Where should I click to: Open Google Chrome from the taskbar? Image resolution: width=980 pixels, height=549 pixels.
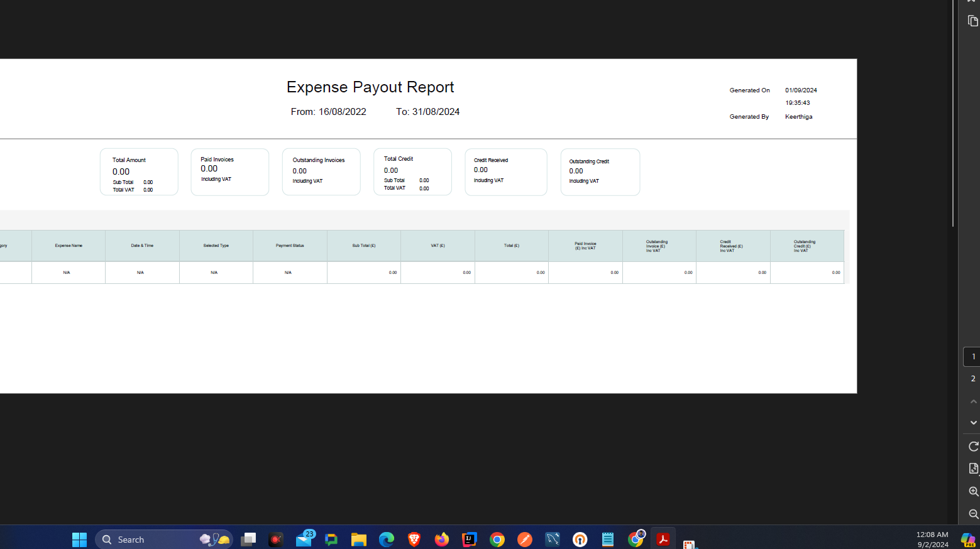(497, 540)
